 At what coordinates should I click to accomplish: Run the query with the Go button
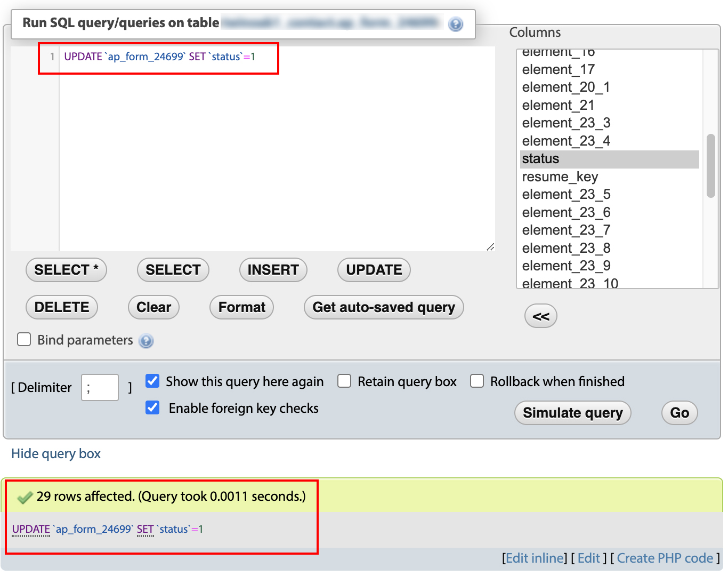[679, 413]
